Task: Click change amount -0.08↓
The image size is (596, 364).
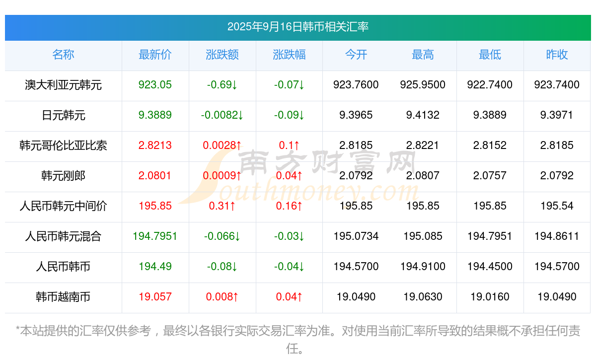Action: [x=222, y=267]
